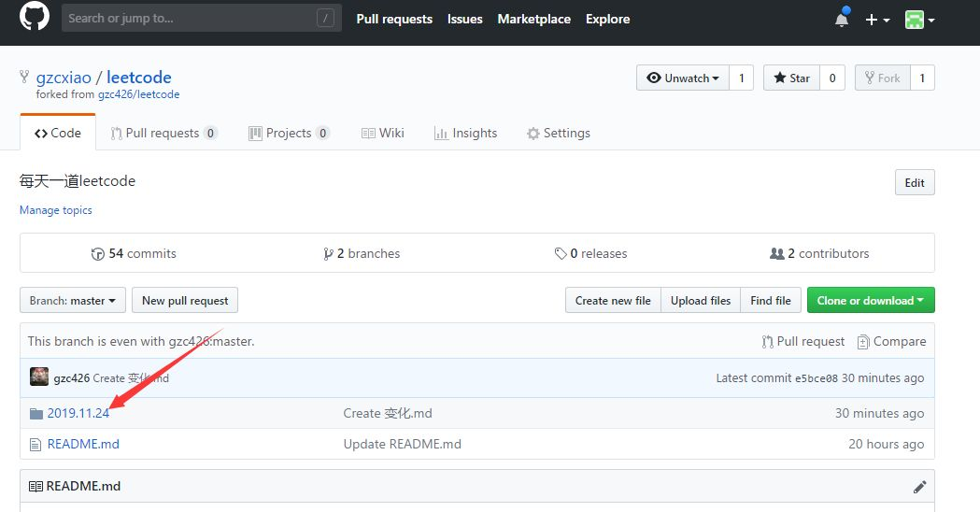The width and height of the screenshot is (980, 512).
Task: Click the Star button
Action: (x=790, y=78)
